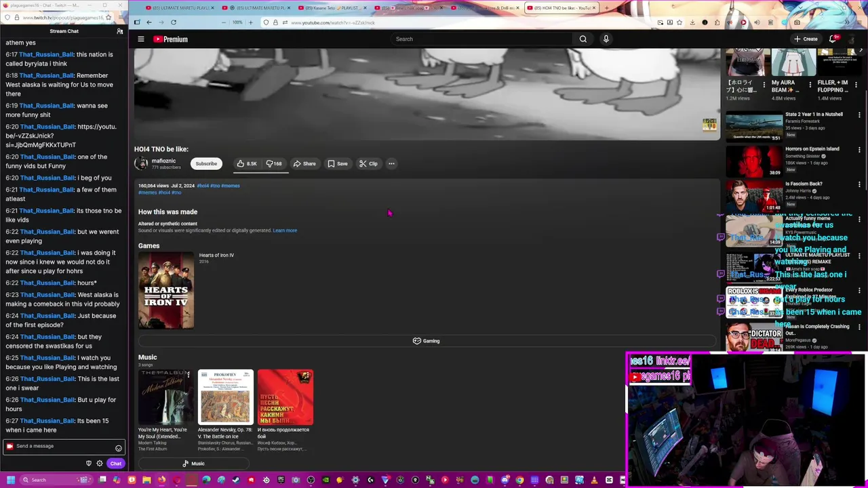868x488 pixels.
Task: Click the YouTube search magnifier button
Action: (x=583, y=39)
